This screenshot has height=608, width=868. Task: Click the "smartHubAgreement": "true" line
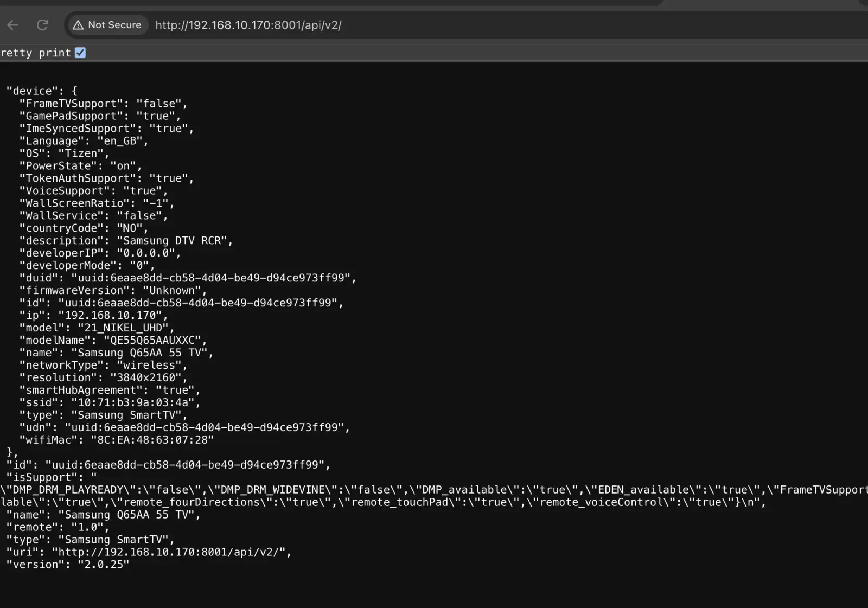click(110, 391)
